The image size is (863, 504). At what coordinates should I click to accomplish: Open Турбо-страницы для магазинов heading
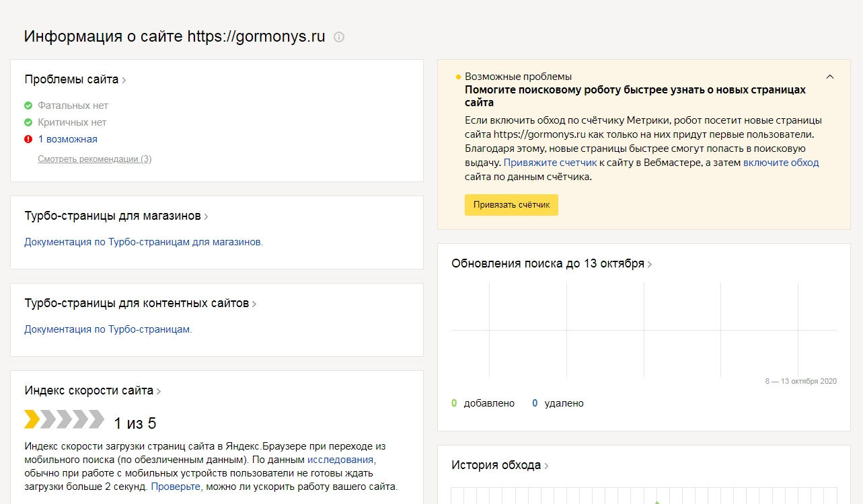(x=116, y=216)
